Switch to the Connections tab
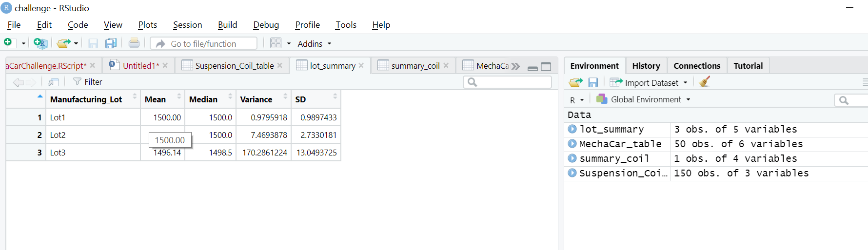 pos(697,66)
